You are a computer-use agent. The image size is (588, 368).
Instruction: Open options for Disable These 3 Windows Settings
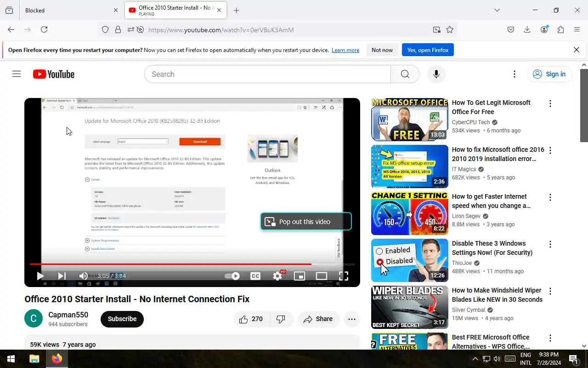[x=550, y=244]
